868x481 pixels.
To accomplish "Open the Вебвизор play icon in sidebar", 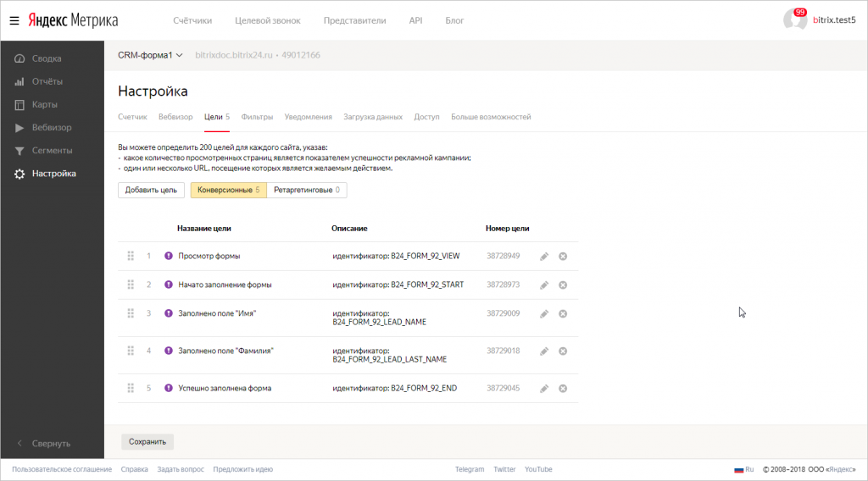I will tap(19, 128).
